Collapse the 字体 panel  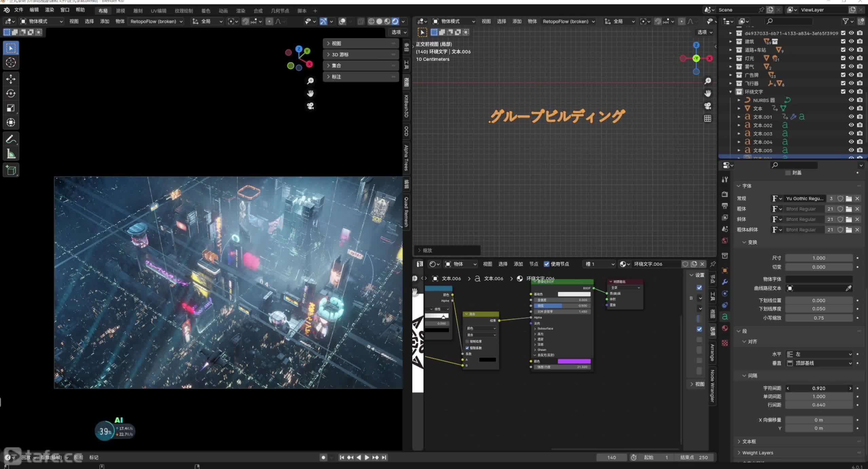747,186
